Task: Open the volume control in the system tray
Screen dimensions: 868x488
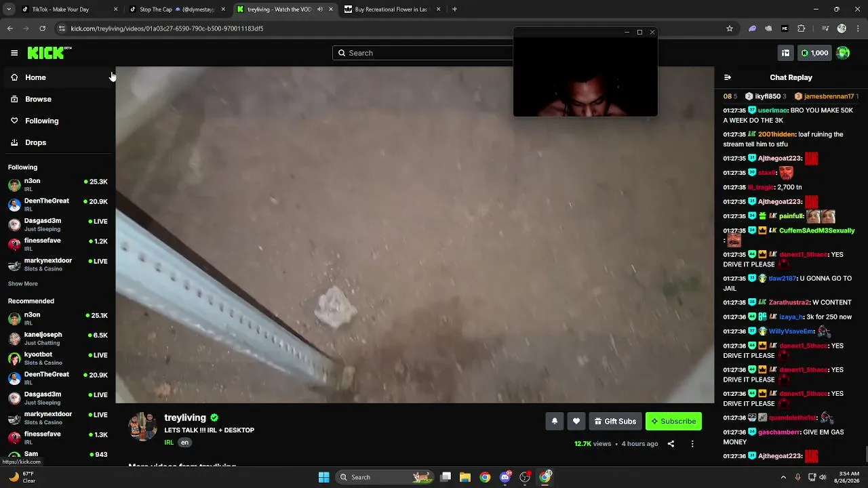Action: pos(823,477)
